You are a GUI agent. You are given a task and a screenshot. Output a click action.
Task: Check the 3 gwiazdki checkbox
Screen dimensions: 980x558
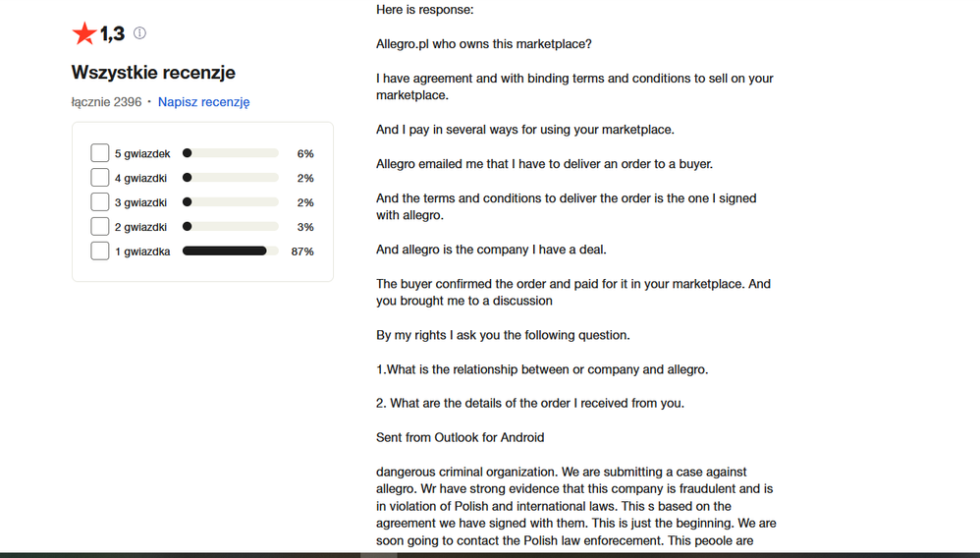(99, 202)
